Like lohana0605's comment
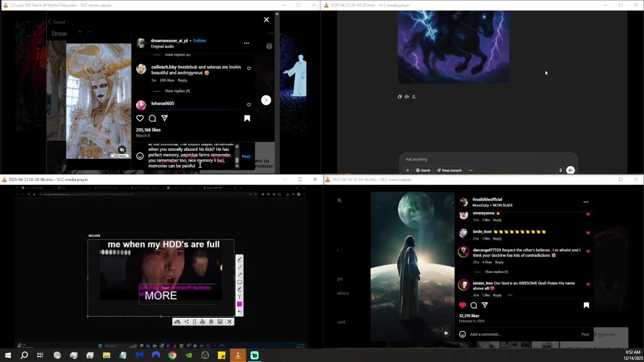The width and height of the screenshot is (644, 362). coord(249,105)
